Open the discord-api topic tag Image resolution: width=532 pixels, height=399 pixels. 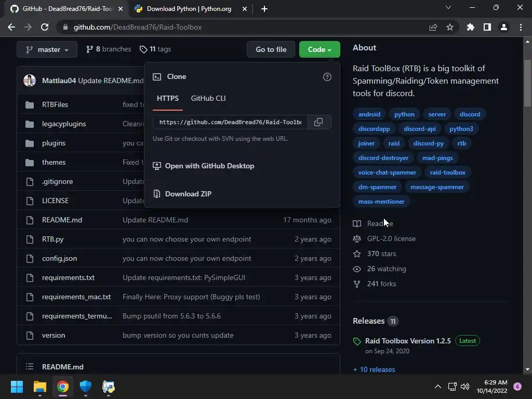tap(420, 129)
